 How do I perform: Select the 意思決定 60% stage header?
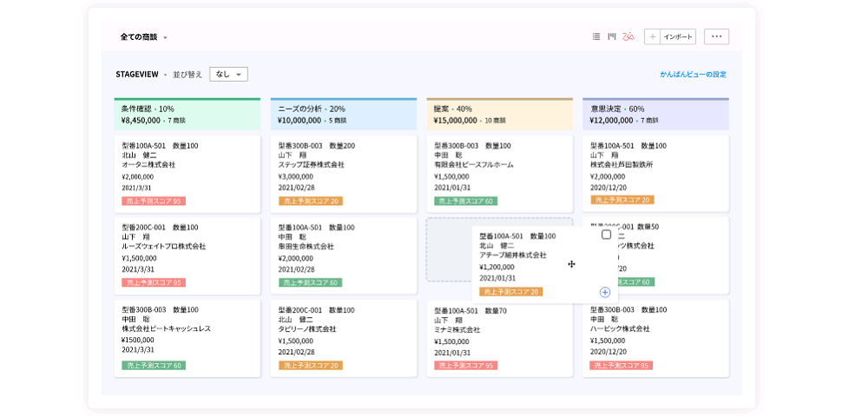[655, 114]
